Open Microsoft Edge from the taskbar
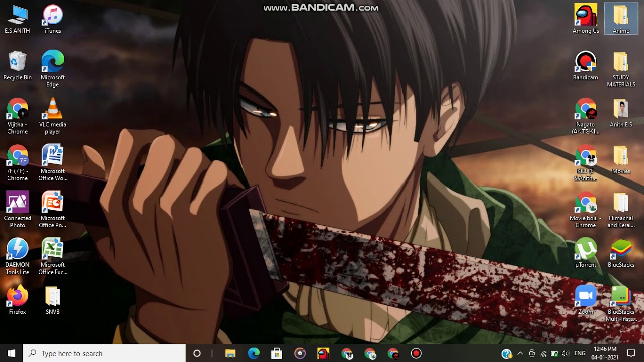Screen dimensions: 644x362 (254, 353)
